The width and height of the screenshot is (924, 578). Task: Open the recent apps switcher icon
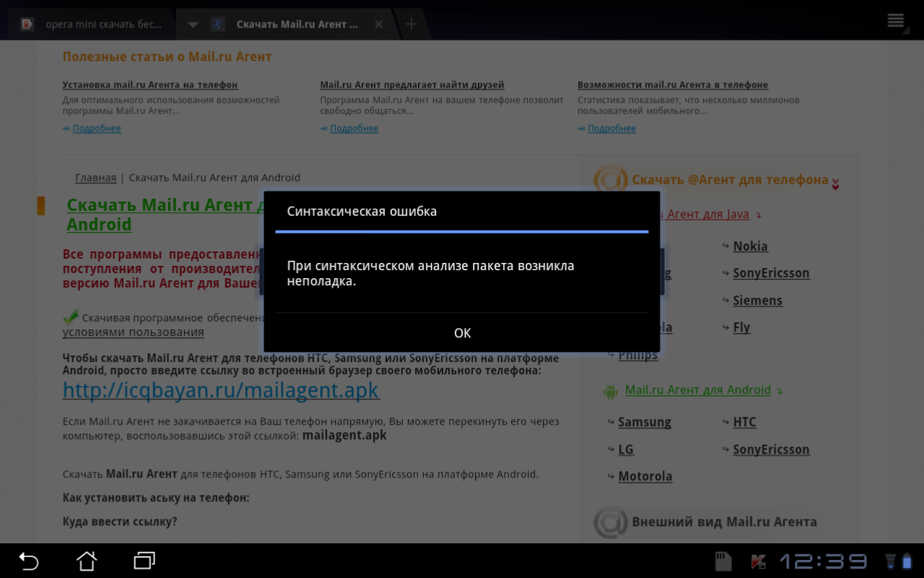tap(144, 561)
